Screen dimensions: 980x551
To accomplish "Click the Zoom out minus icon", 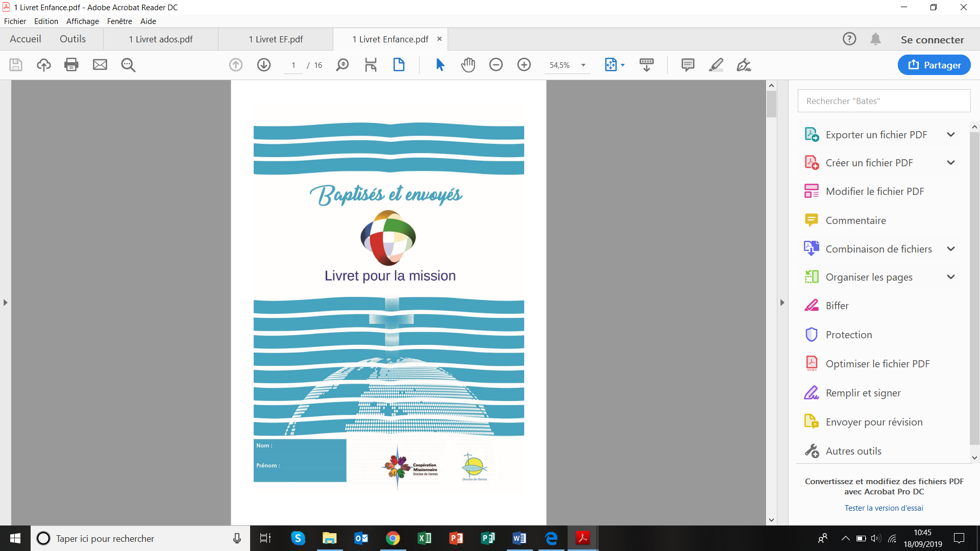I will (x=496, y=65).
